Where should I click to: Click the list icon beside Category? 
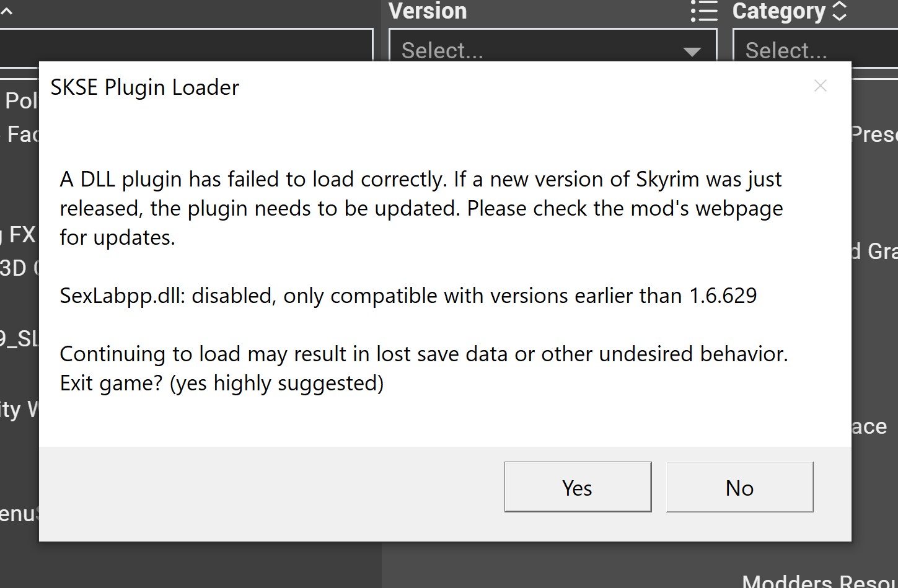[x=704, y=11]
